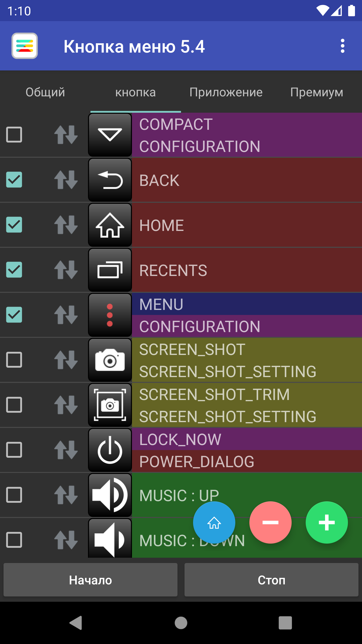
Task: Open the three-dot overflow menu
Action: pyautogui.click(x=342, y=46)
